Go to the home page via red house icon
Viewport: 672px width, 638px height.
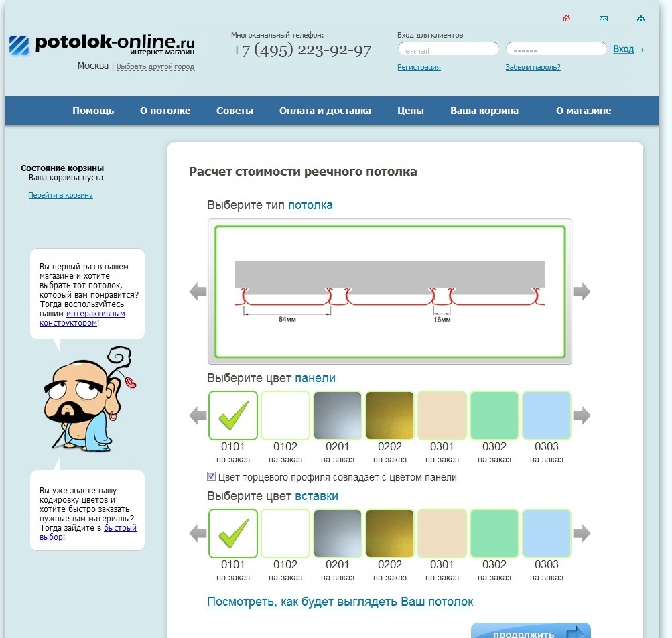pyautogui.click(x=566, y=19)
